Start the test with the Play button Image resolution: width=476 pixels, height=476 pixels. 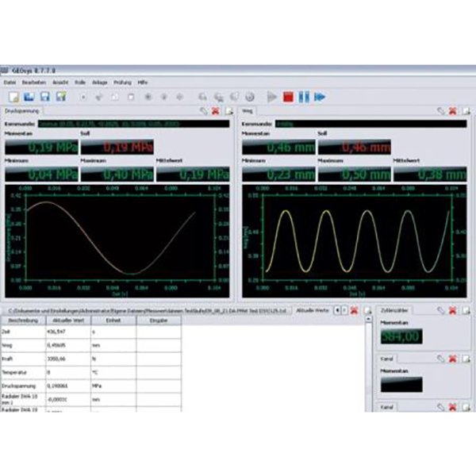(x=272, y=97)
